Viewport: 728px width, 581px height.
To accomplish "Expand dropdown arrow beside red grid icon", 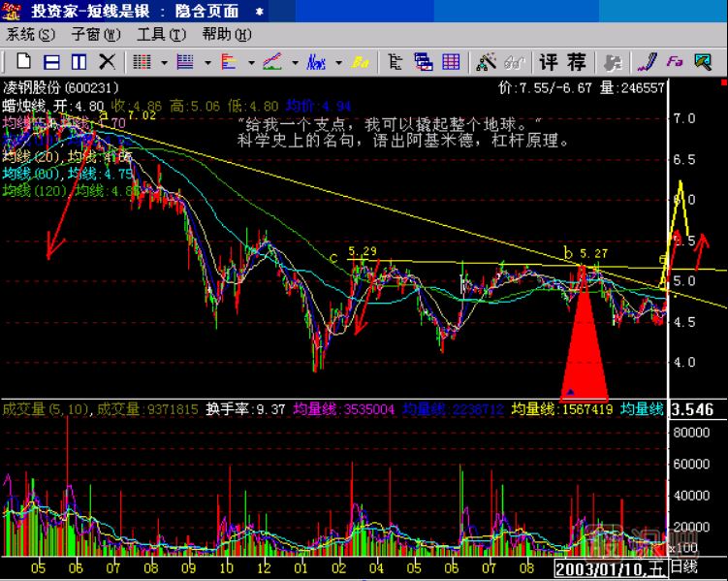I will [163, 63].
